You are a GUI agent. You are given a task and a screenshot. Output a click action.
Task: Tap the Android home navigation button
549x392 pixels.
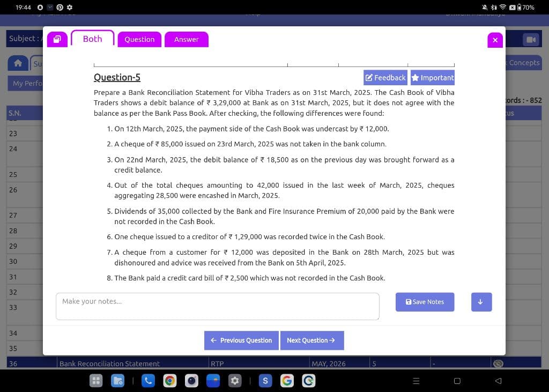click(457, 381)
